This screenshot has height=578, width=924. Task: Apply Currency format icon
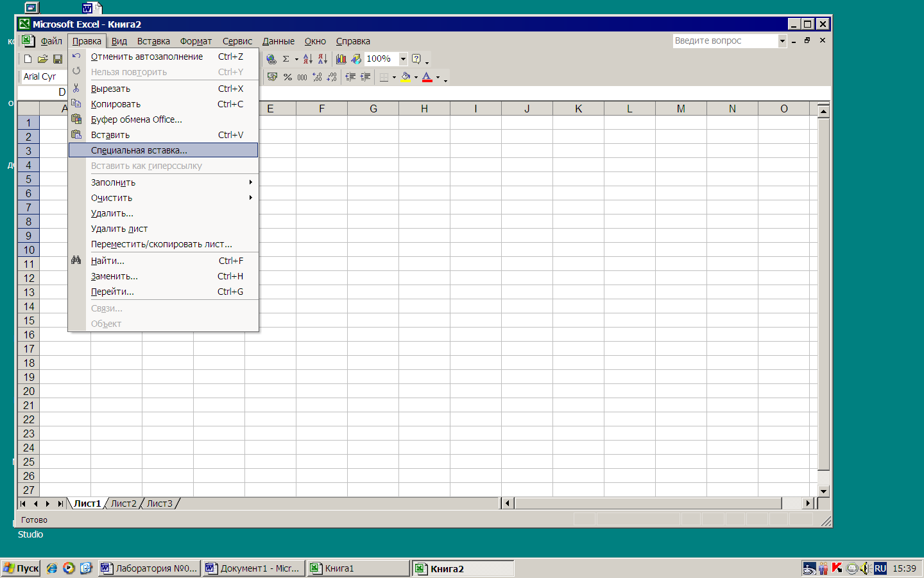(x=272, y=77)
